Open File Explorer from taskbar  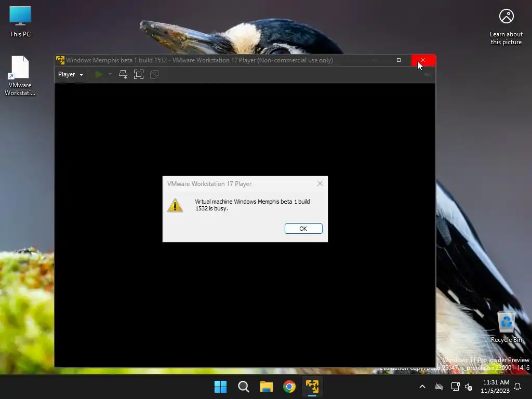(267, 387)
